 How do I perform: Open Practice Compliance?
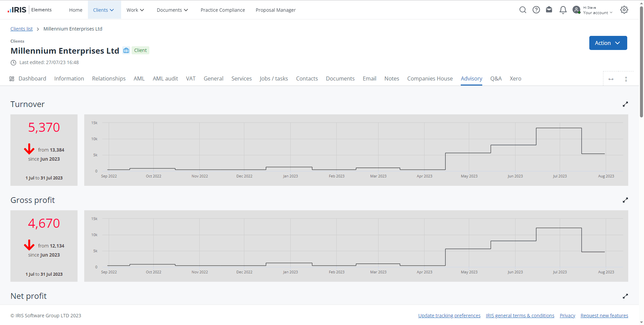[x=223, y=10]
